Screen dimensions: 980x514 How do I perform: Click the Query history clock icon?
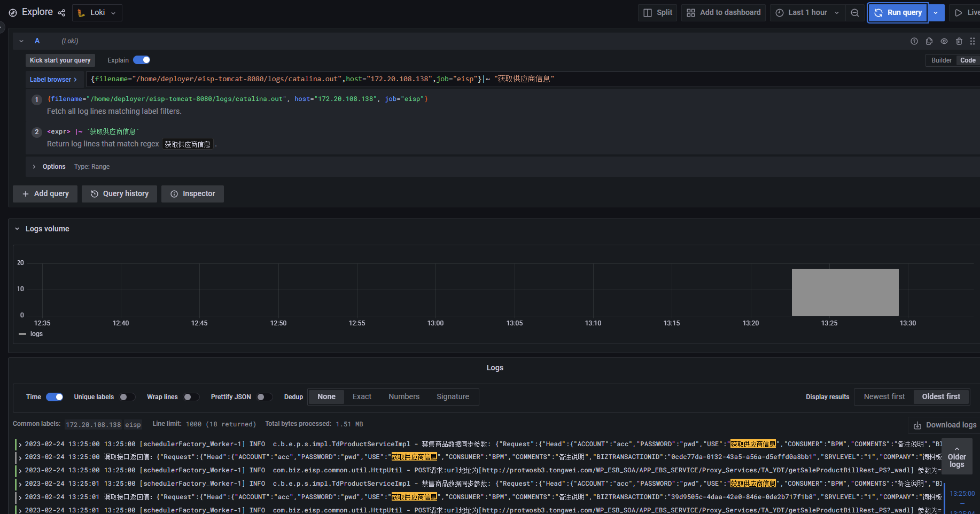[x=95, y=194]
